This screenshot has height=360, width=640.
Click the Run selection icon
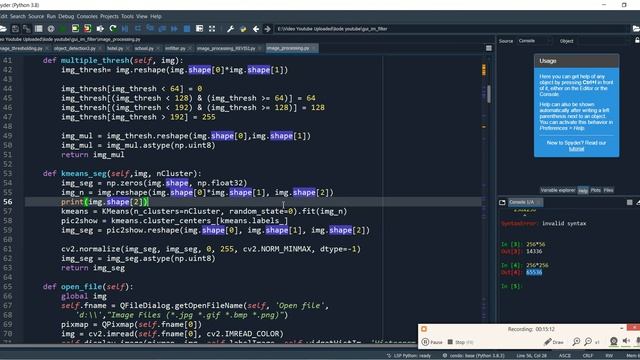[100, 29]
